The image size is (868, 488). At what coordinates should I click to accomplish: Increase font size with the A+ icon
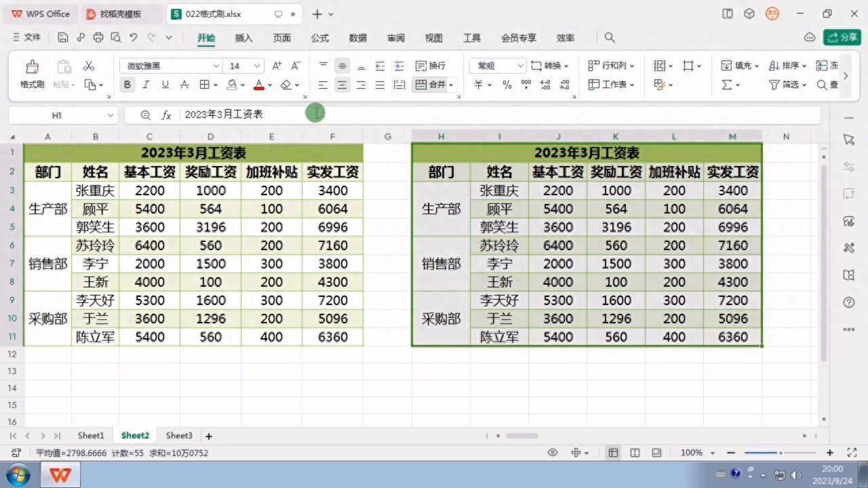tap(277, 66)
